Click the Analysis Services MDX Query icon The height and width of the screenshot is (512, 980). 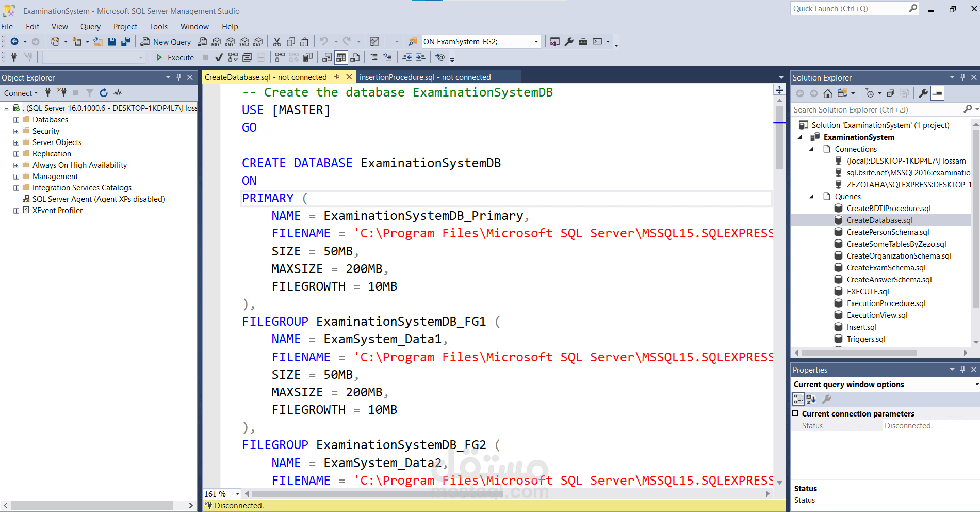point(216,42)
